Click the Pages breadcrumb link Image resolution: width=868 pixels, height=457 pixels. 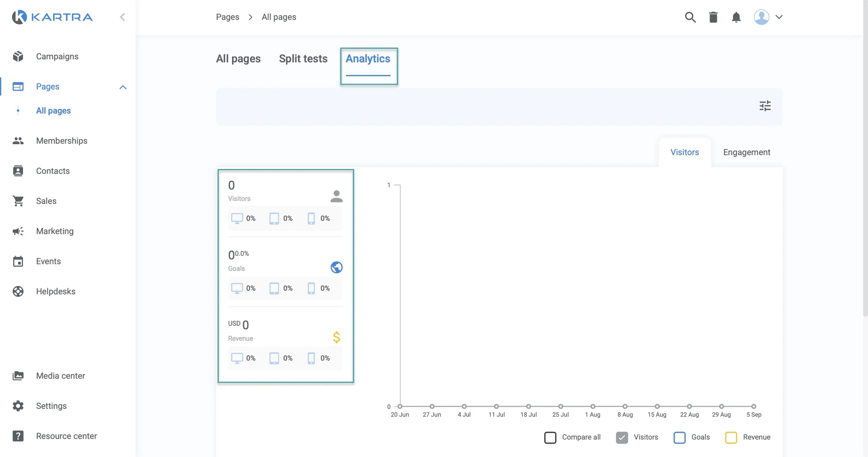pyautogui.click(x=227, y=17)
